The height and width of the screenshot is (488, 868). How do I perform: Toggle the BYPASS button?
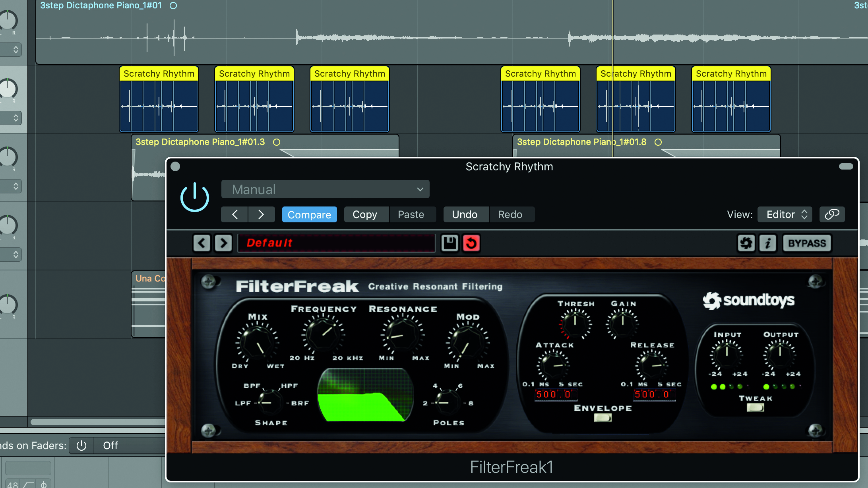[807, 243]
